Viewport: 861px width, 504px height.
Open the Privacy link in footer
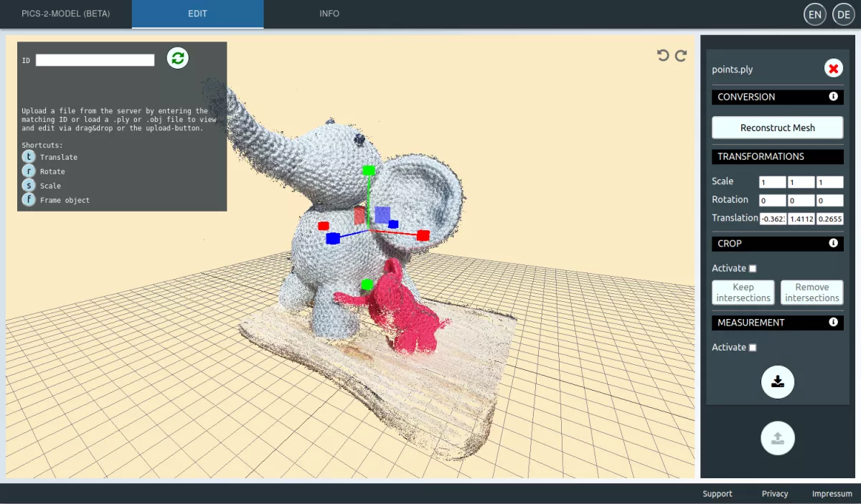pos(774,494)
